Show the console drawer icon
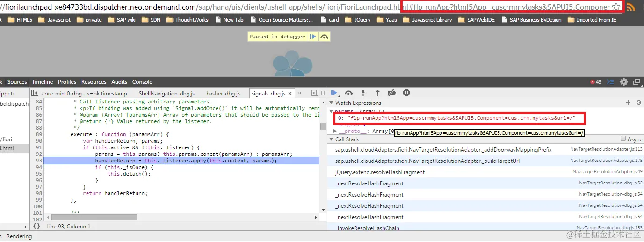 point(610,82)
